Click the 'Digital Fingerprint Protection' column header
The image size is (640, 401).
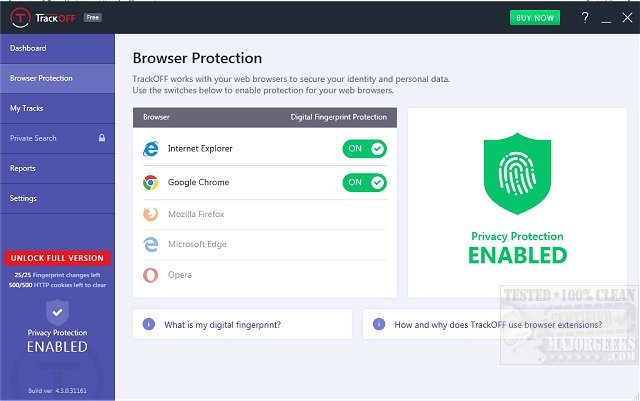[x=339, y=117]
